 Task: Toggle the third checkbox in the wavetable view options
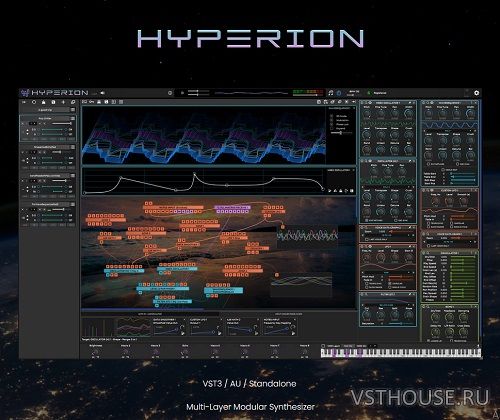[x=331, y=124]
